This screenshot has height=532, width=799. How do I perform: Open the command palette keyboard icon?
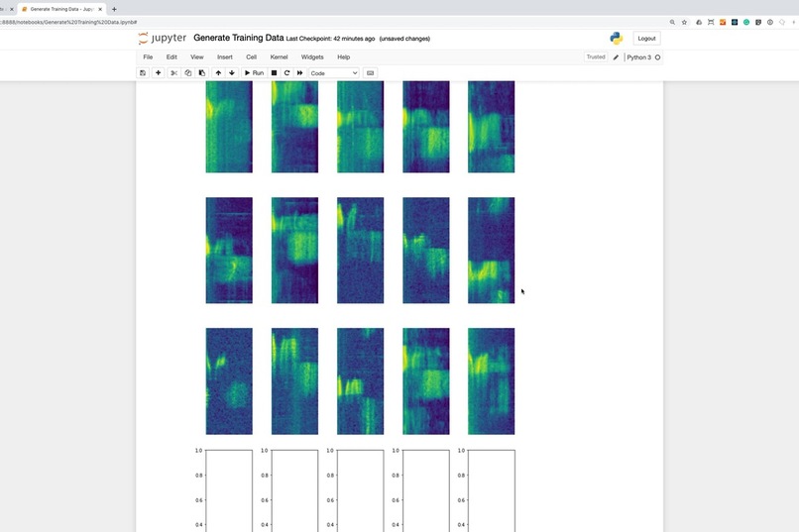pos(371,72)
